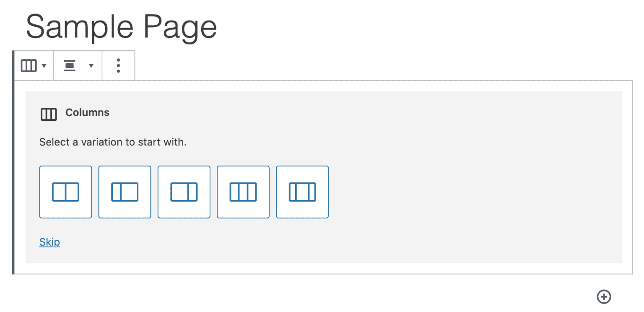The height and width of the screenshot is (312, 644).
Task: Select the three equal columns variation
Action: (x=243, y=192)
